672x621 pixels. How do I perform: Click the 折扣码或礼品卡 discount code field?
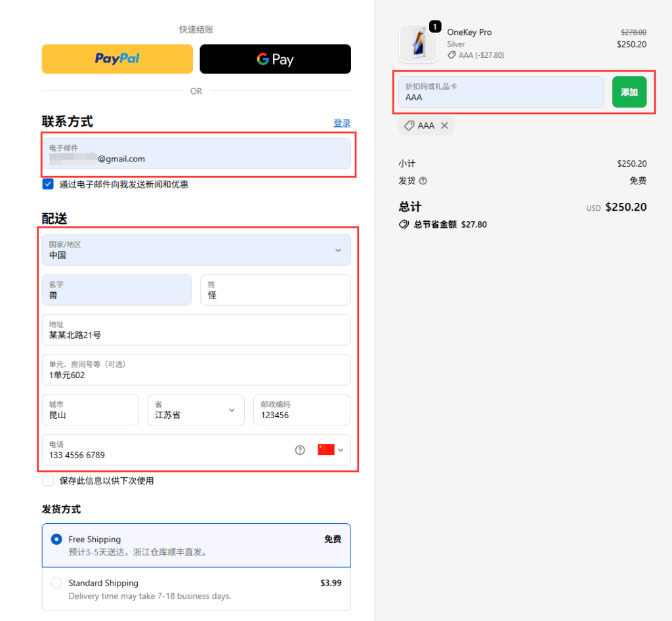click(x=500, y=92)
